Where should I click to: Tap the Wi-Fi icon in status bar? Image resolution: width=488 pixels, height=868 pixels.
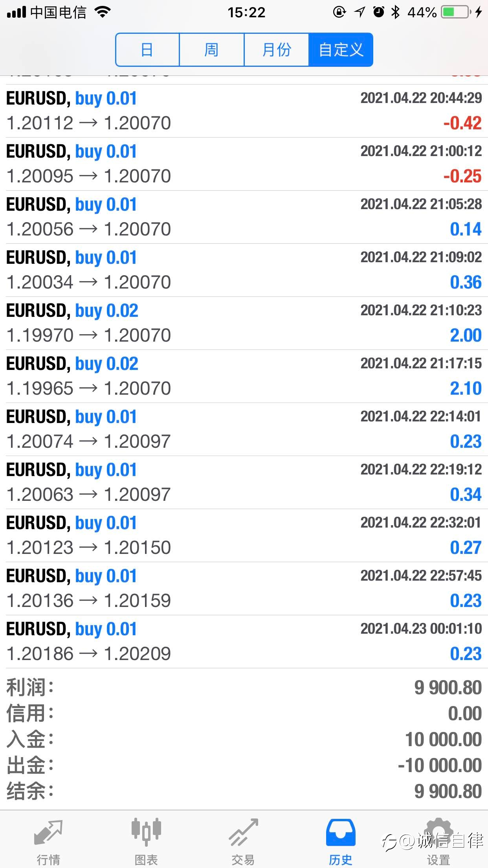[103, 12]
